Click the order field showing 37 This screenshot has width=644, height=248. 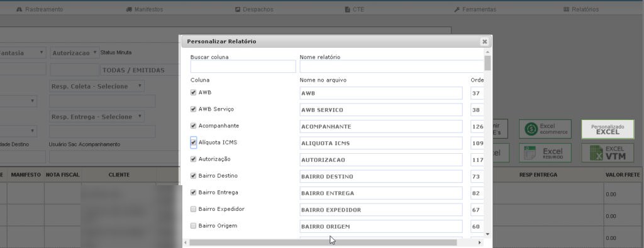pos(477,93)
